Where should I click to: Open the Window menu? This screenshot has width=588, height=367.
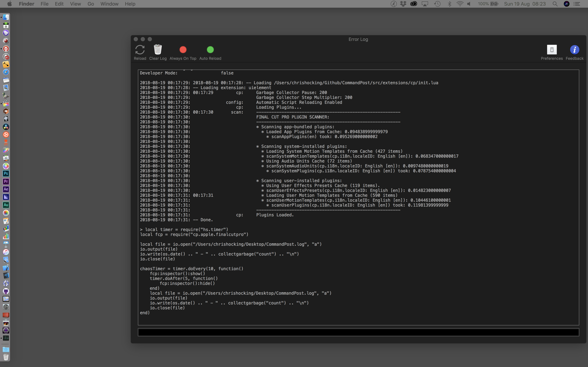tap(109, 4)
